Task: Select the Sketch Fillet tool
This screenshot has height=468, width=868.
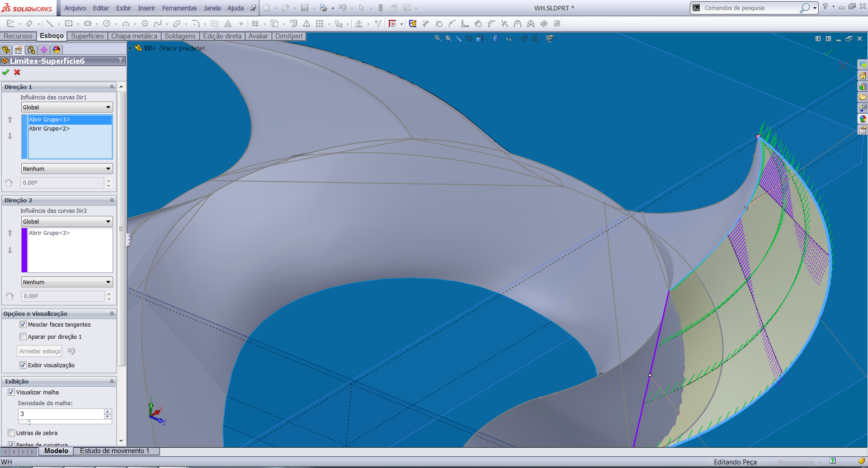Action: 195,23
